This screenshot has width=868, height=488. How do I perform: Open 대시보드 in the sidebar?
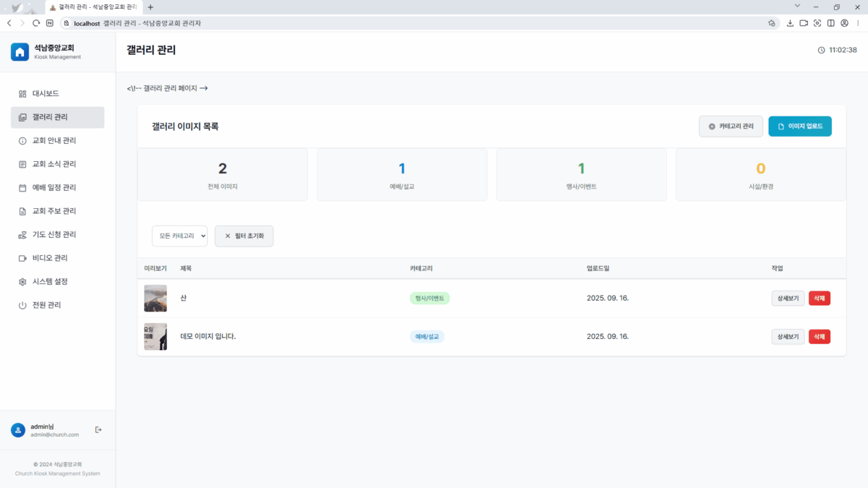[x=46, y=94]
